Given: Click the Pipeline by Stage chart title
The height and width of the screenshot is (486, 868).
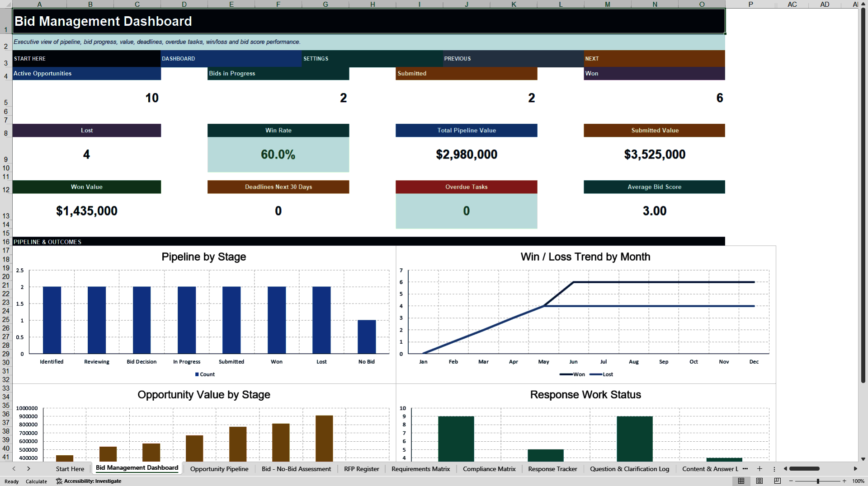Looking at the screenshot, I should (204, 257).
